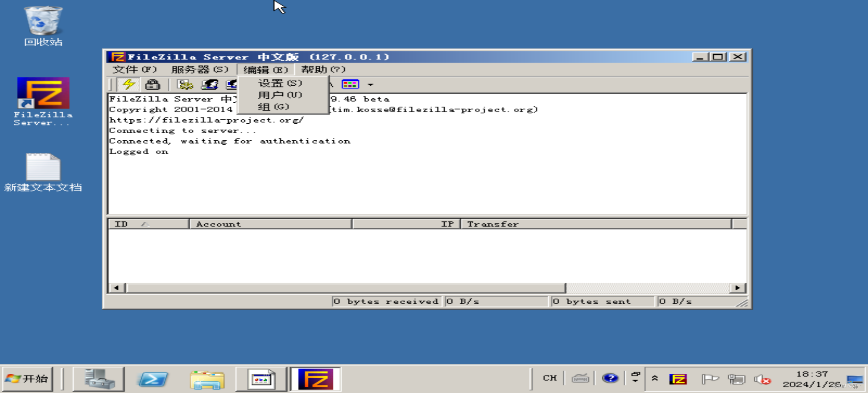Image resolution: width=868 pixels, height=393 pixels.
Task: Click the horizontal scrollbar left arrow
Action: (x=116, y=288)
